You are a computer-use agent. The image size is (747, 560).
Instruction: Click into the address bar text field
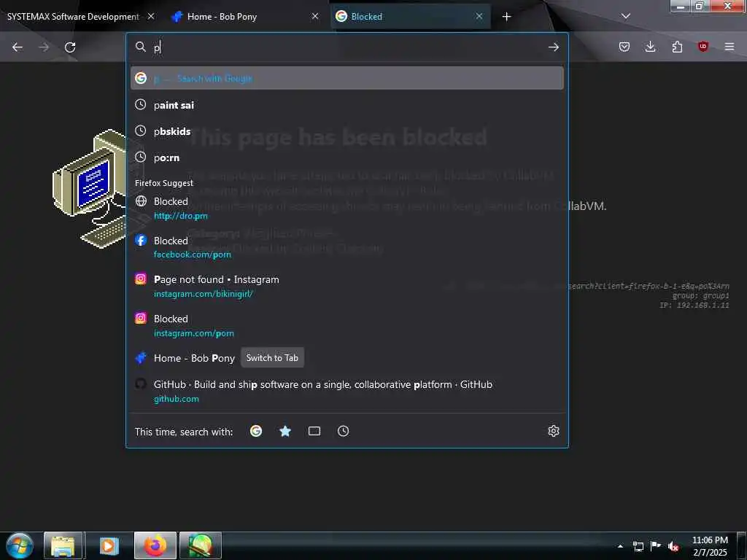[348, 47]
